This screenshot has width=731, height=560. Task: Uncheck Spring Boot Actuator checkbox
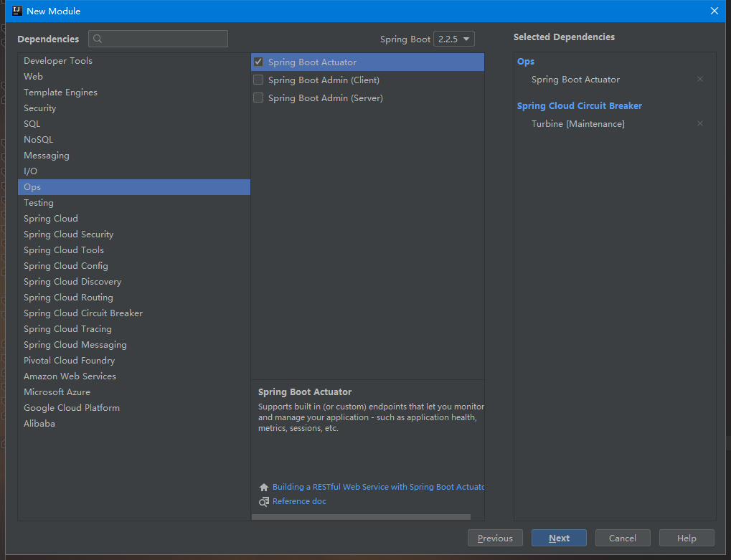258,62
